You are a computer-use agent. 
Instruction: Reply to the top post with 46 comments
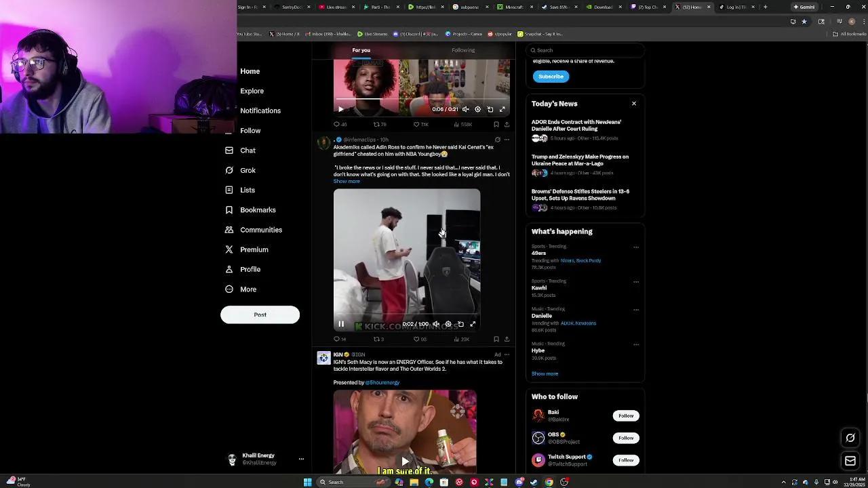point(340,125)
